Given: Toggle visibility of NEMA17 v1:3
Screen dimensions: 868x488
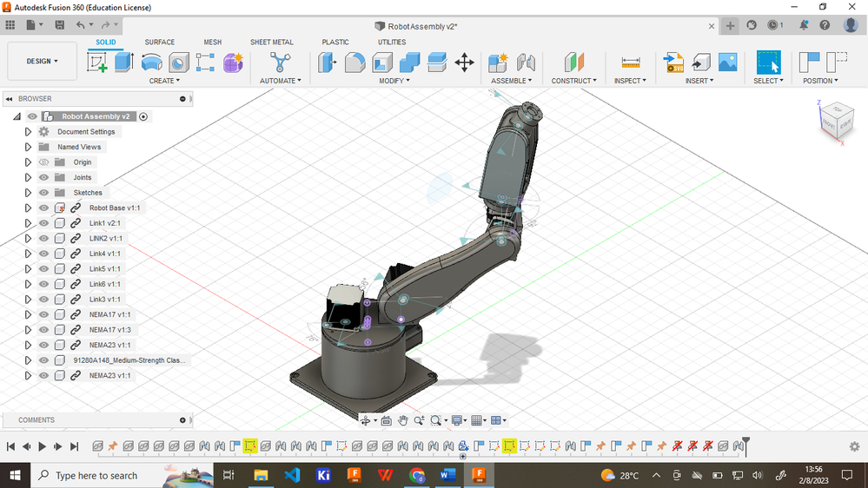Looking at the screenshot, I should pos(43,330).
